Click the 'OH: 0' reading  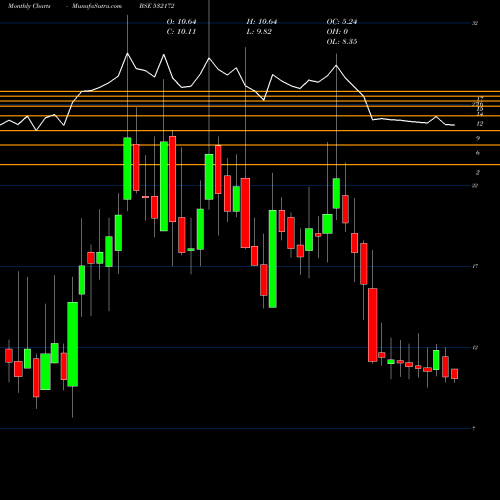[337, 32]
